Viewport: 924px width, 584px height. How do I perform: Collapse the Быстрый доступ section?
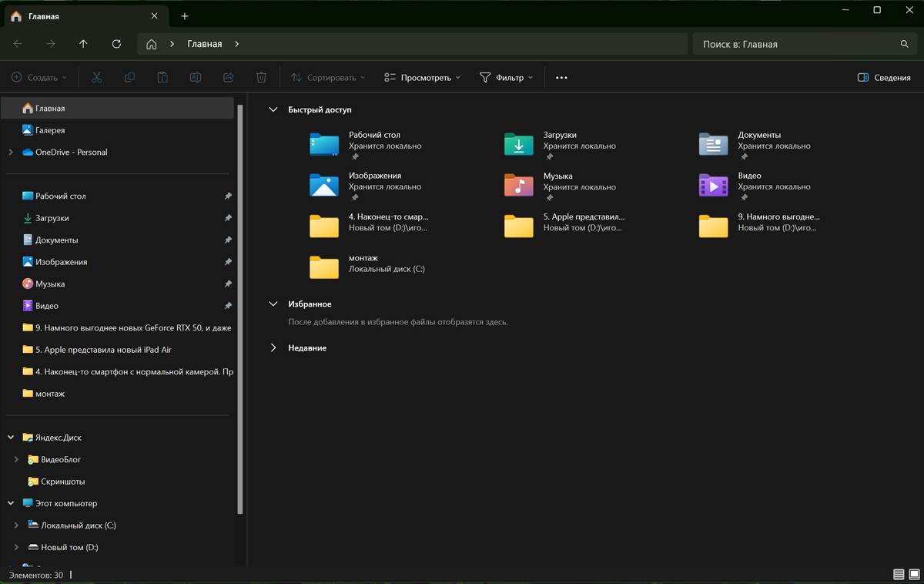point(273,110)
